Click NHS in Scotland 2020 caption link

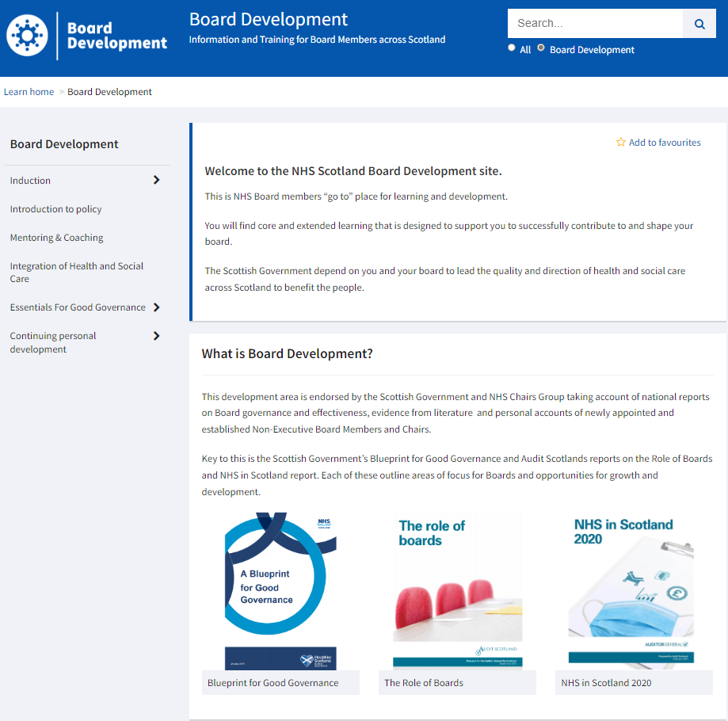tap(606, 683)
